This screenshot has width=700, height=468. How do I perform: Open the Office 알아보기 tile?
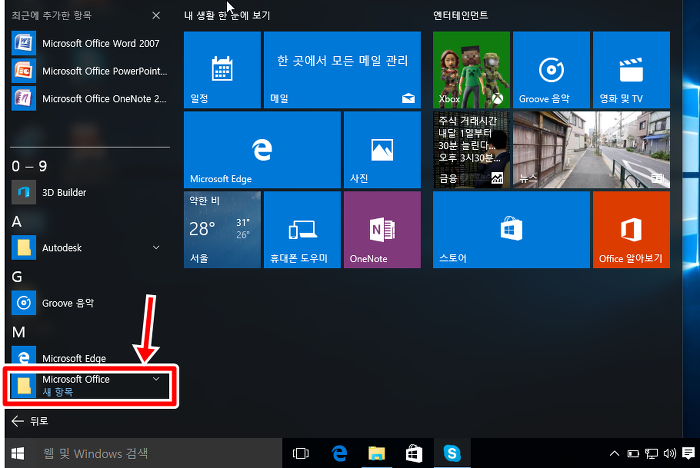point(631,230)
